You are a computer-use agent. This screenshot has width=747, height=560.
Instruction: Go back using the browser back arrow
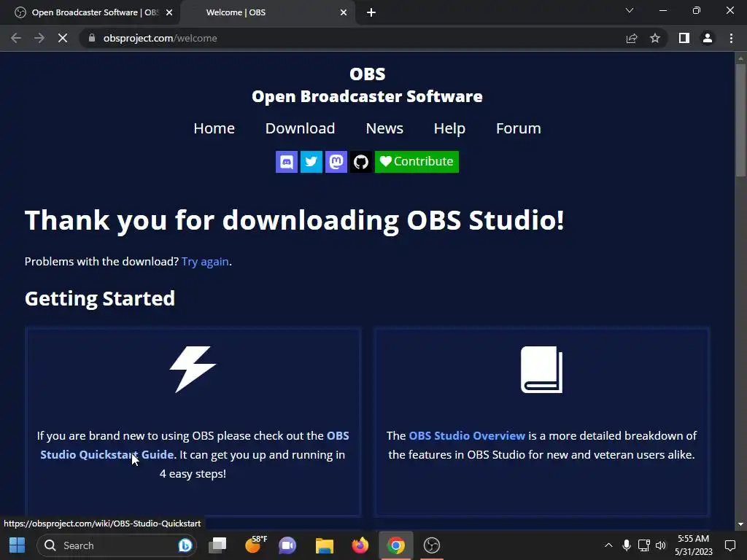click(16, 38)
